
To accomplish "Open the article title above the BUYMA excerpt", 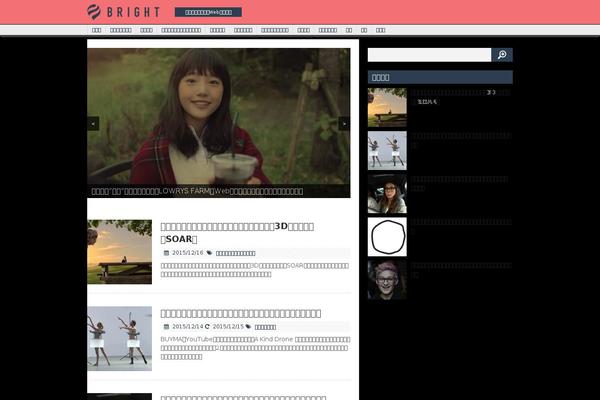I will click(241, 313).
